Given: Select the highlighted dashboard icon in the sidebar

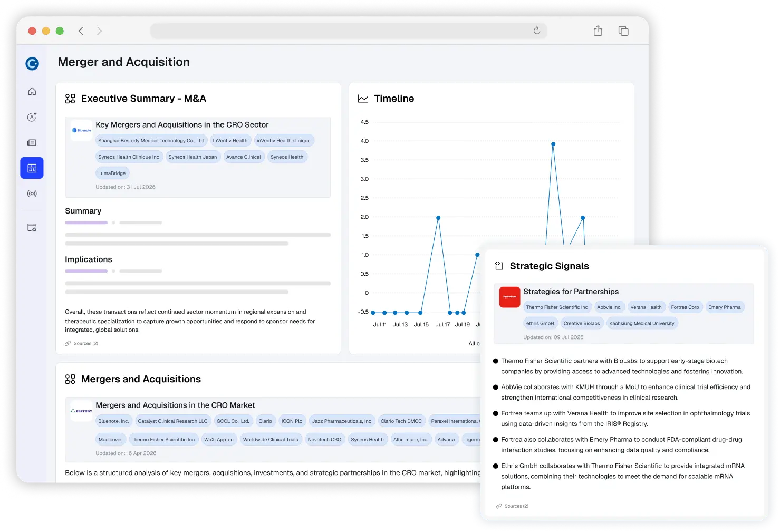Looking at the screenshot, I should coord(32,168).
